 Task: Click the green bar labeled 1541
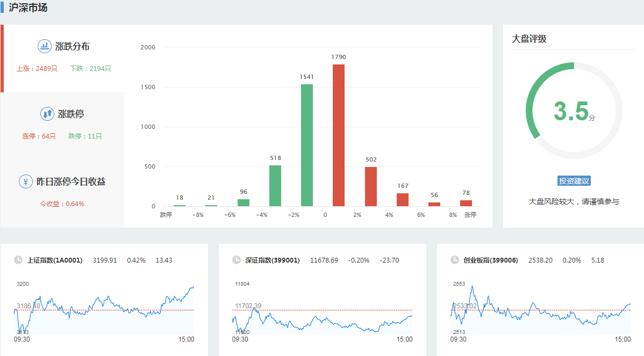pyautogui.click(x=307, y=145)
